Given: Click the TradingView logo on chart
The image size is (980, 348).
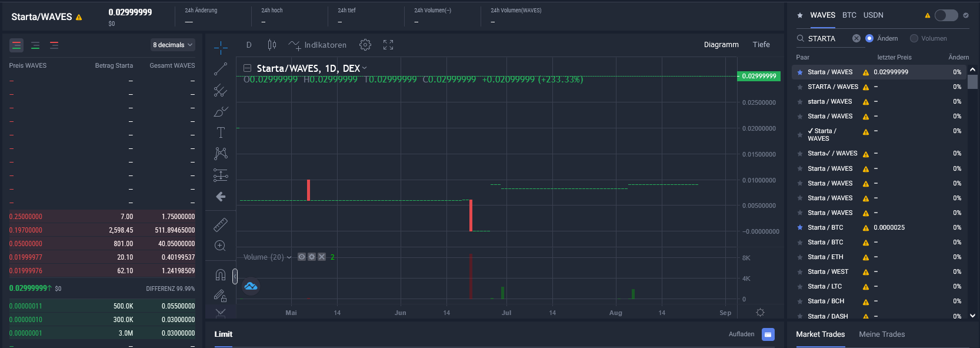Looking at the screenshot, I should [x=251, y=286].
